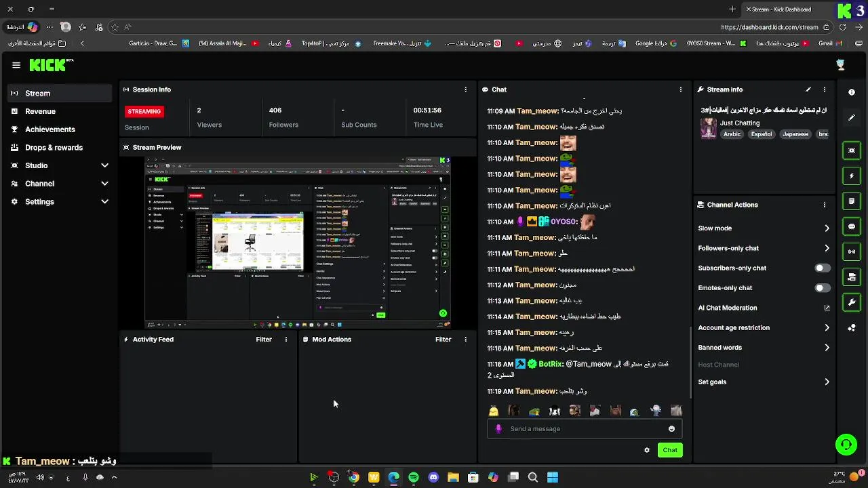Open the Activity Feed Filter dropdown

[x=264, y=340]
